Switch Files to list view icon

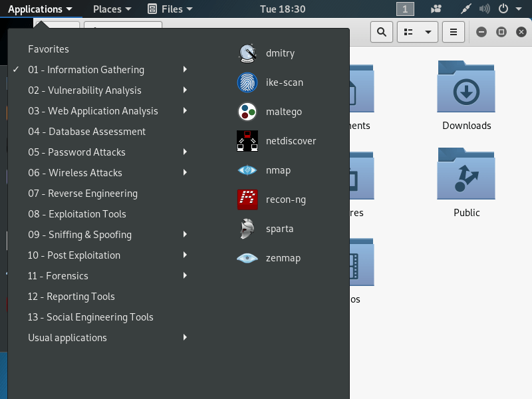pyautogui.click(x=408, y=32)
